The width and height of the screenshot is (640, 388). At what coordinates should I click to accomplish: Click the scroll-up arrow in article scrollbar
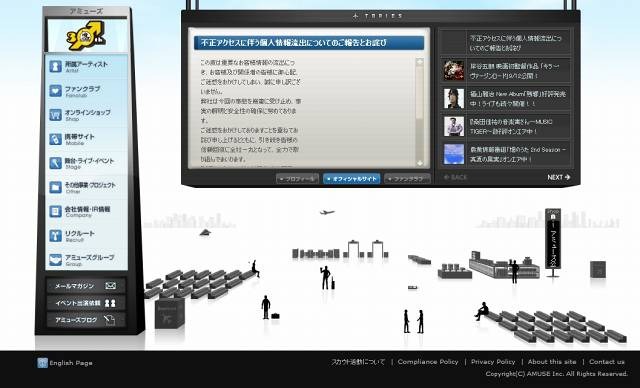click(x=419, y=62)
